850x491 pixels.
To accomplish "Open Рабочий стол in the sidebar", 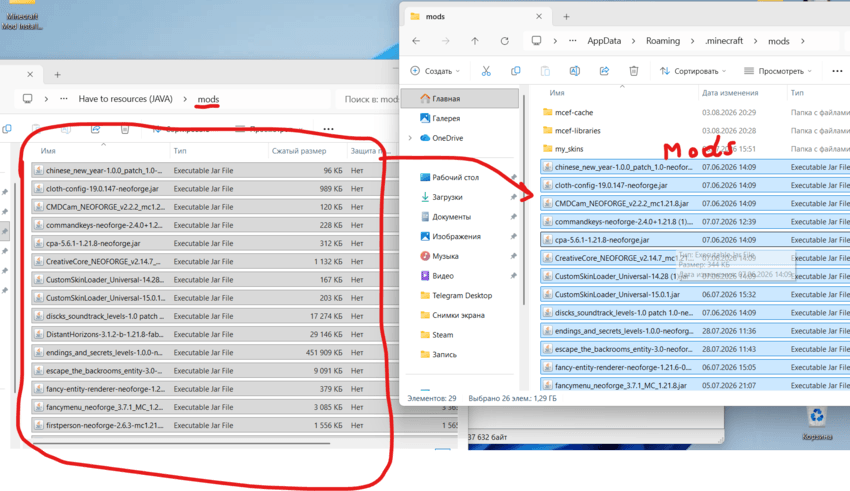I will 455,177.
